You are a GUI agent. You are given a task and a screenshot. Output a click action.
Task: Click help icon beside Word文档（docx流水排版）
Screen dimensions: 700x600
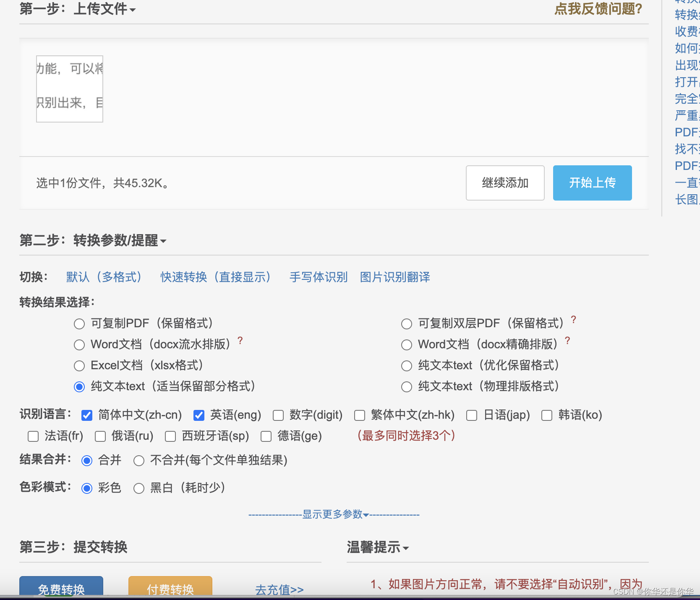(240, 340)
